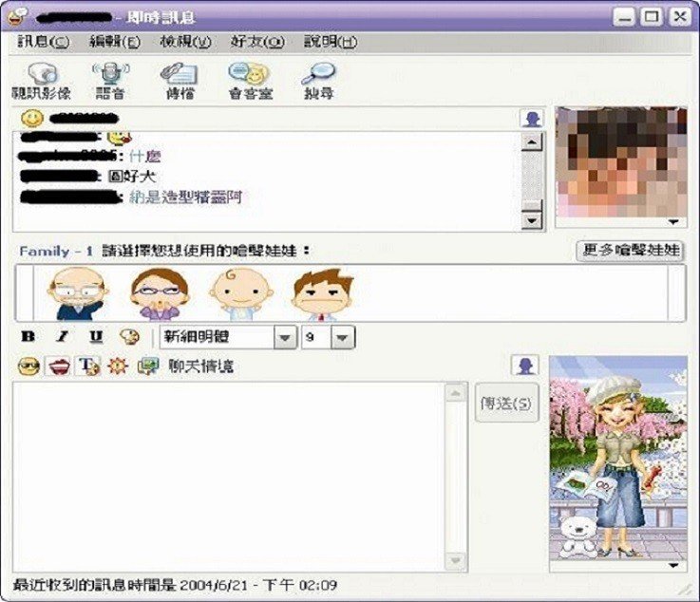
Task: Open search with magnifier icon
Action: click(319, 82)
